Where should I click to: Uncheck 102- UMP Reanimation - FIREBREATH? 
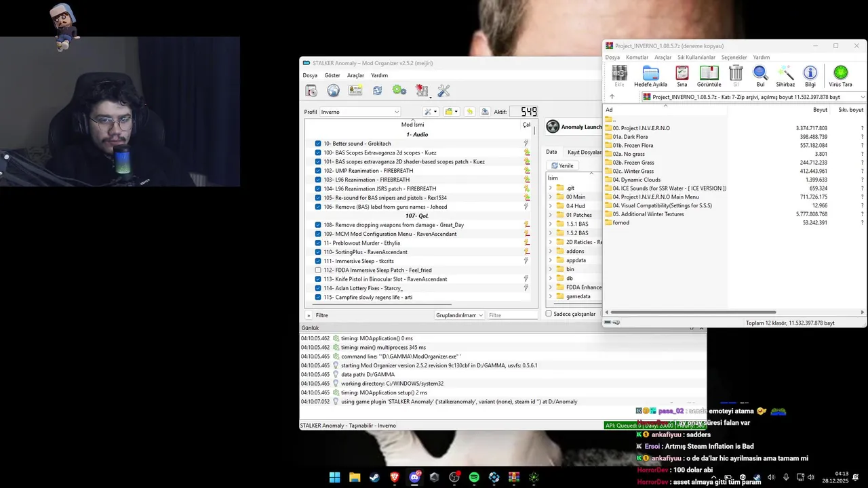pos(318,171)
